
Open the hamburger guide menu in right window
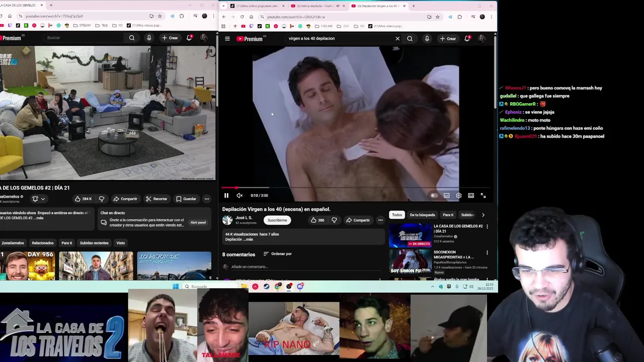pos(227,39)
